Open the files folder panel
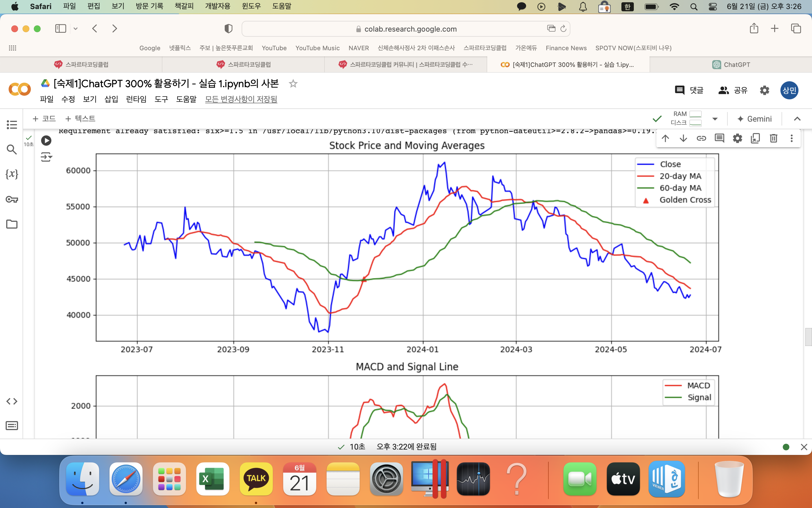 [12, 224]
